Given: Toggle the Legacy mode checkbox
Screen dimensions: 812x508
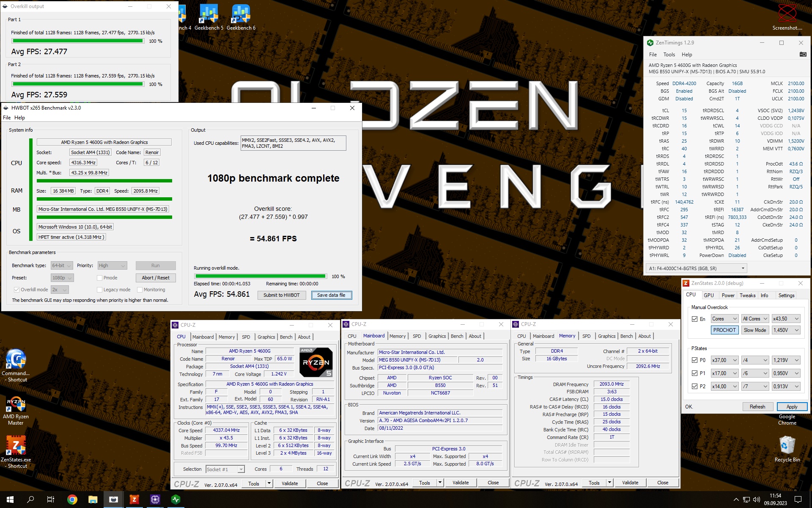Looking at the screenshot, I should pos(99,290).
